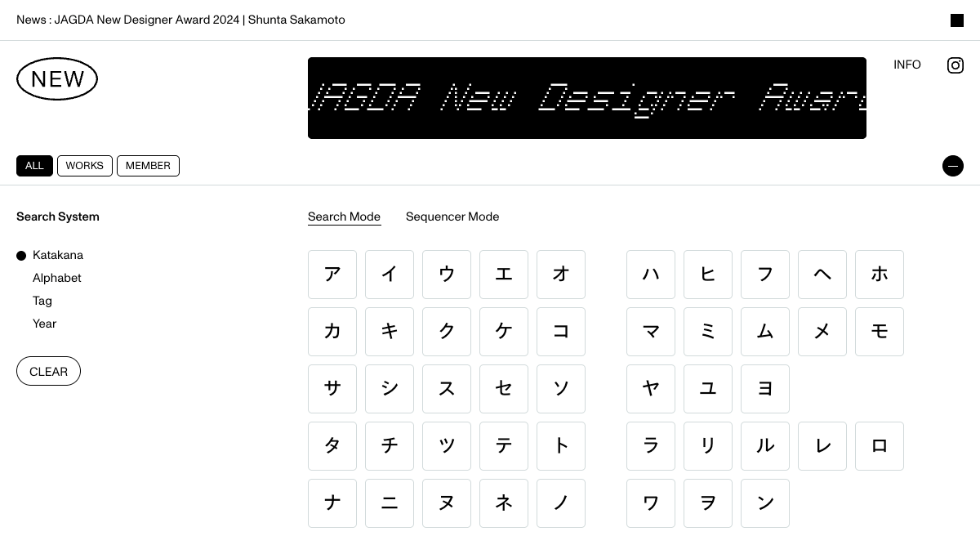The width and height of the screenshot is (980, 545).
Task: Select the Year search system
Action: click(x=45, y=324)
